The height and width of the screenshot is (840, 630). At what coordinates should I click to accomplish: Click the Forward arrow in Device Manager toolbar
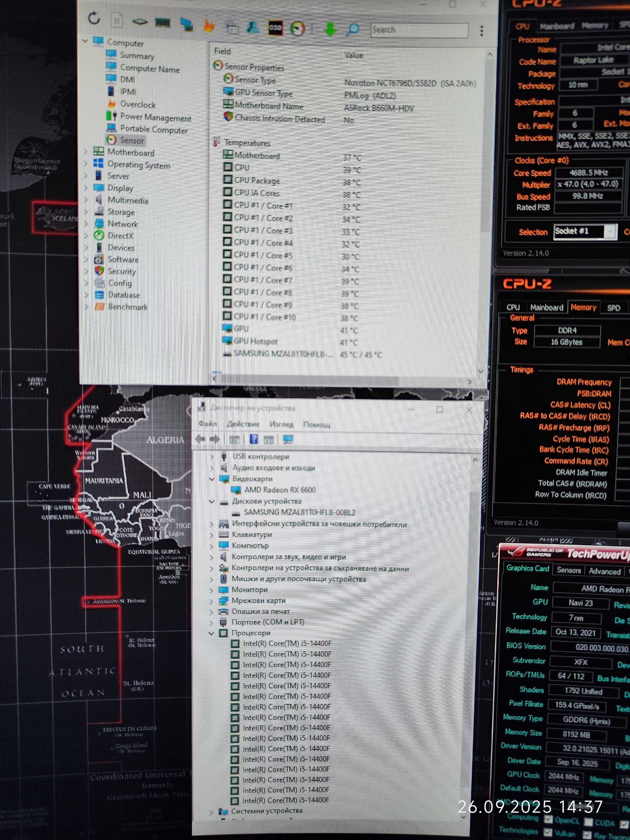(215, 439)
